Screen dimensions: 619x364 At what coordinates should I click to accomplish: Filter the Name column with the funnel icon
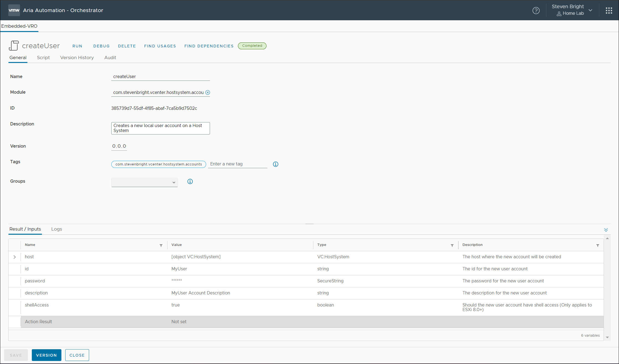click(x=161, y=245)
